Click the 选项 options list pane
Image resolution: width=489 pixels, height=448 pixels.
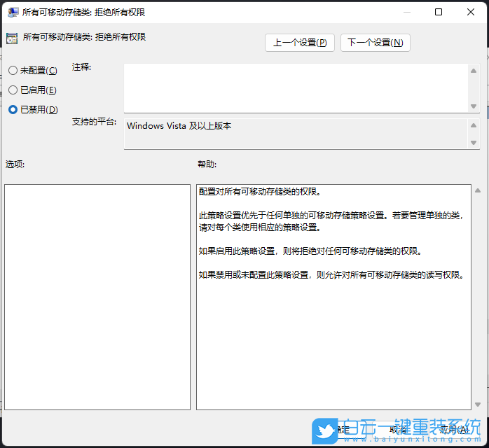tap(97, 297)
